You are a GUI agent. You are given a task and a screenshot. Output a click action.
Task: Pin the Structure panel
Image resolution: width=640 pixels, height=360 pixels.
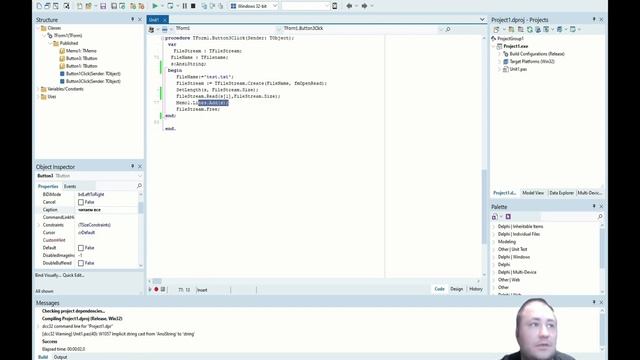pyautogui.click(x=132, y=20)
